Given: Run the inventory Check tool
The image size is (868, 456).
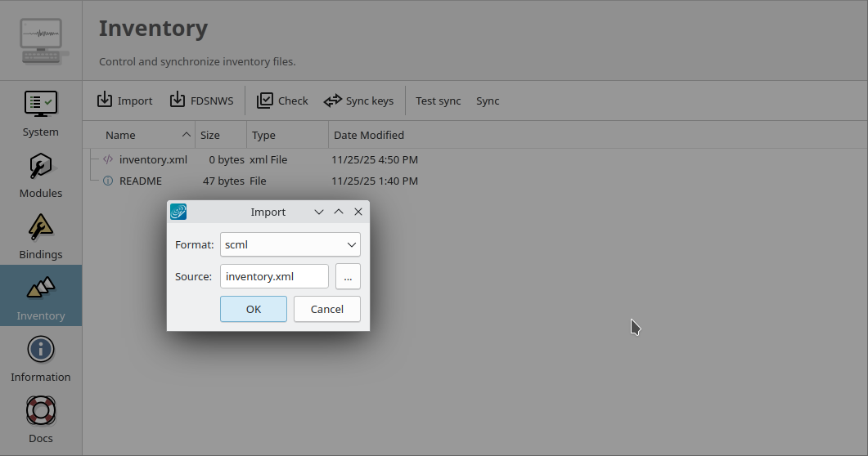Looking at the screenshot, I should 282,101.
